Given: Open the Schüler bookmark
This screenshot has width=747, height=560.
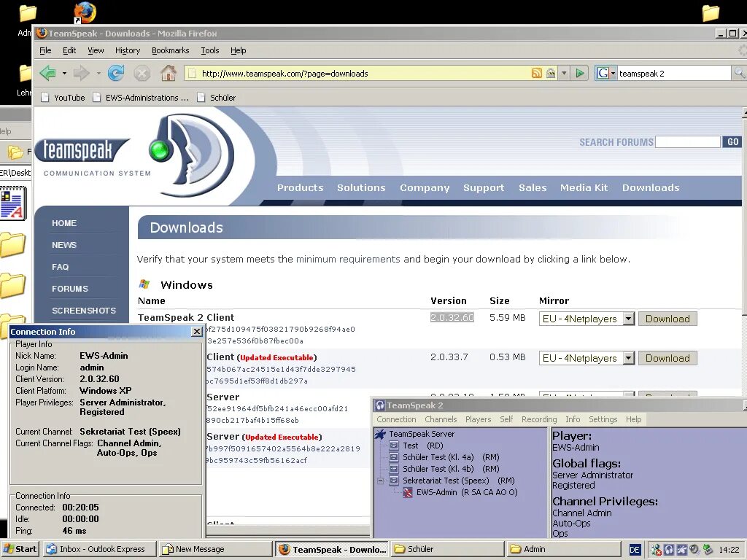Looking at the screenshot, I should [x=217, y=98].
